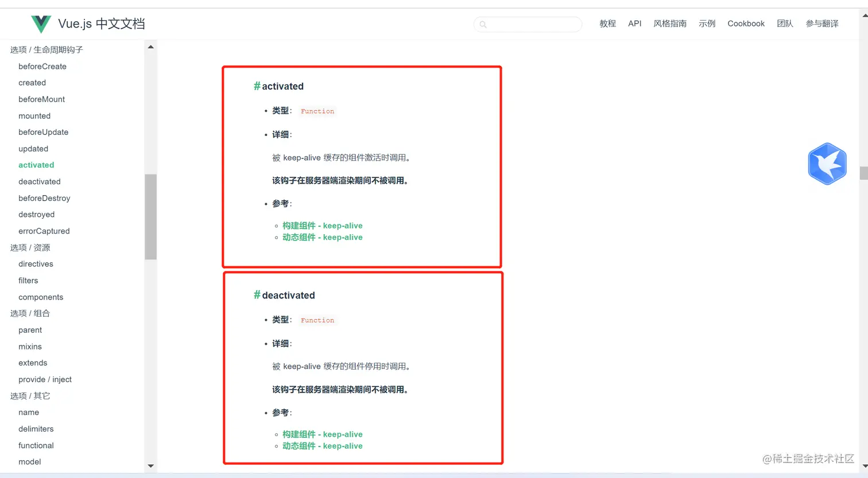Select delimiters in sidebar

pos(36,429)
